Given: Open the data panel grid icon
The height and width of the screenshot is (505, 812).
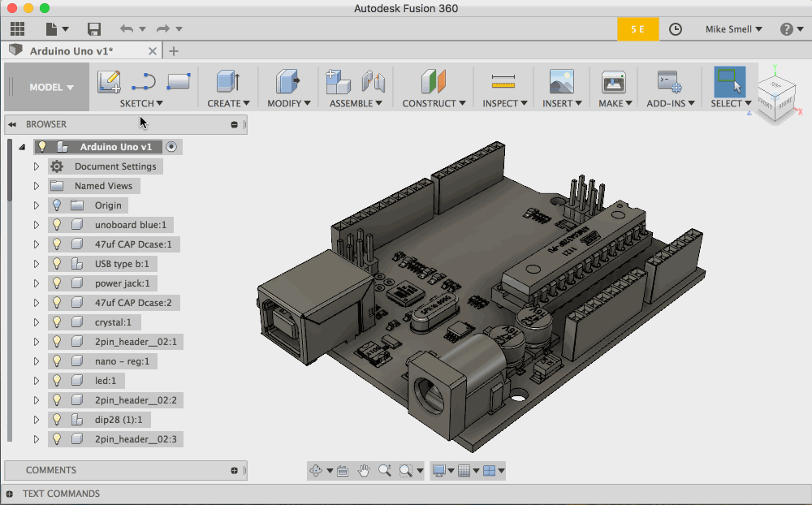Looking at the screenshot, I should 17,29.
